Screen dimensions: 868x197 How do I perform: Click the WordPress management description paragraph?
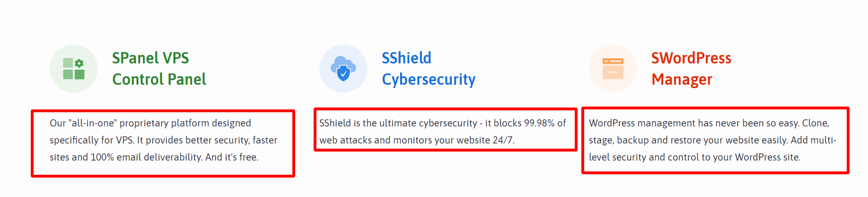click(712, 140)
